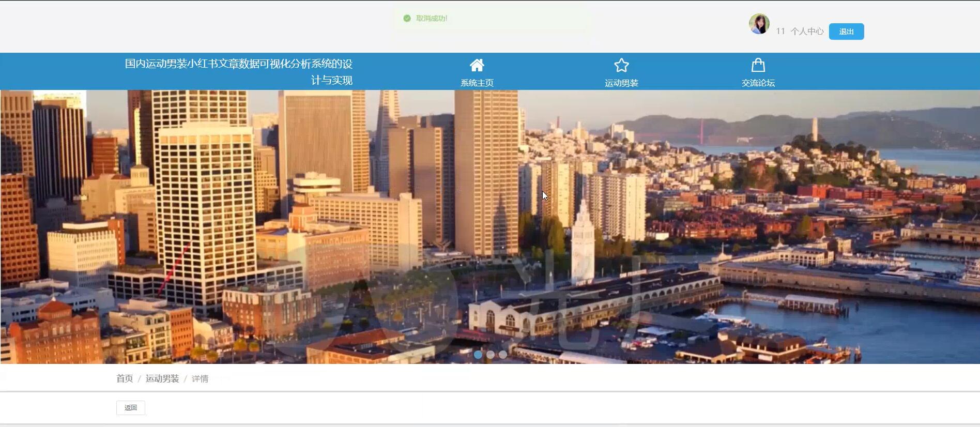Viewport: 980px width, 427px height.
Task: Open 个人中心 user center link
Action: point(807,32)
